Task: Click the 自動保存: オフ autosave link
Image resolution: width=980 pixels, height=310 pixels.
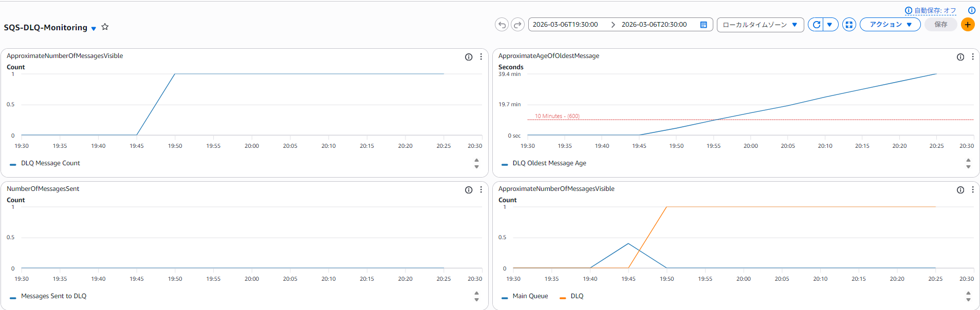Action: (x=934, y=10)
